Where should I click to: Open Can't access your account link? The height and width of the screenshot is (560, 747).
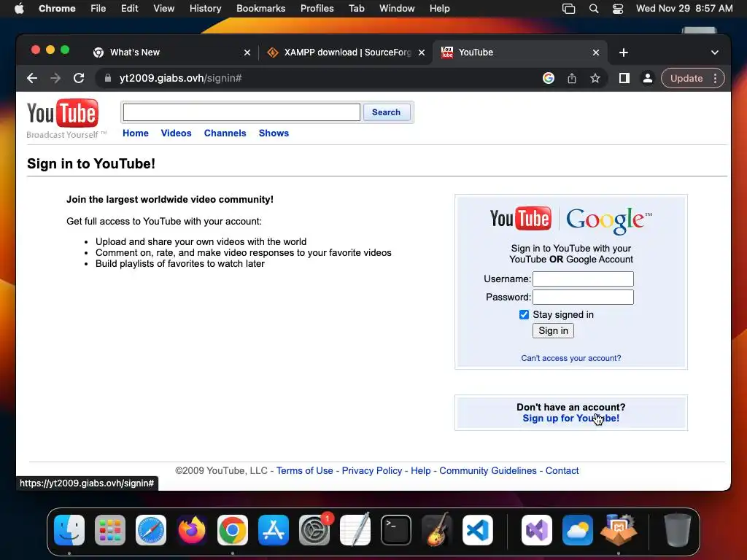570,358
